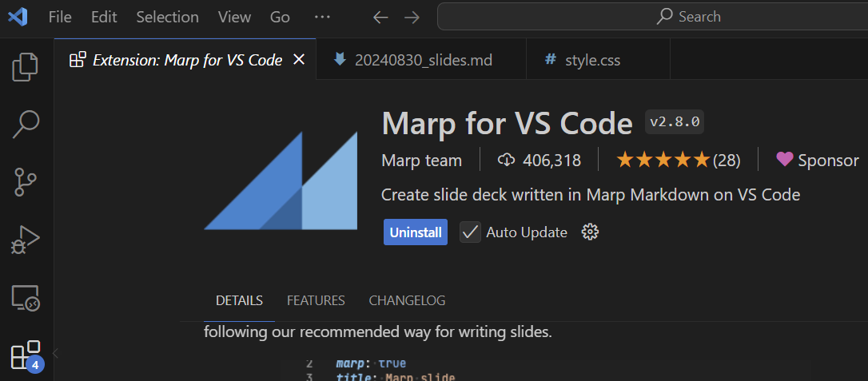Click the extension manage gear icon
The height and width of the screenshot is (381, 868).
[590, 232]
